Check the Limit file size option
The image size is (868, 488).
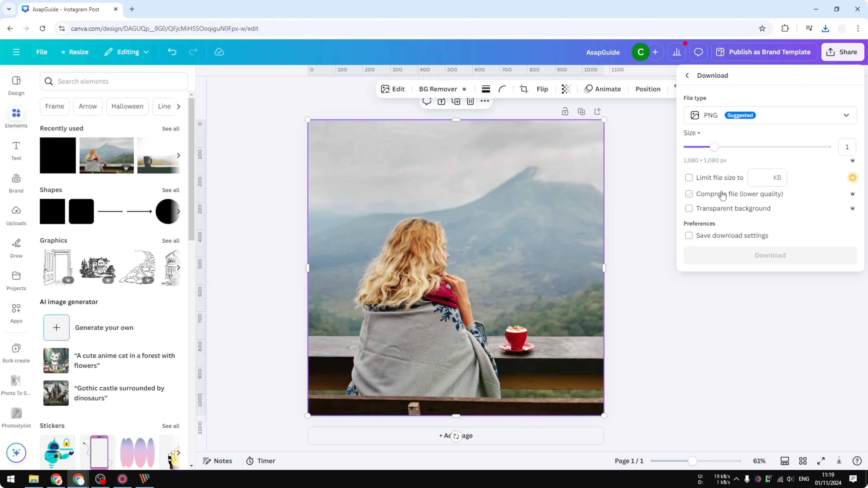click(689, 178)
